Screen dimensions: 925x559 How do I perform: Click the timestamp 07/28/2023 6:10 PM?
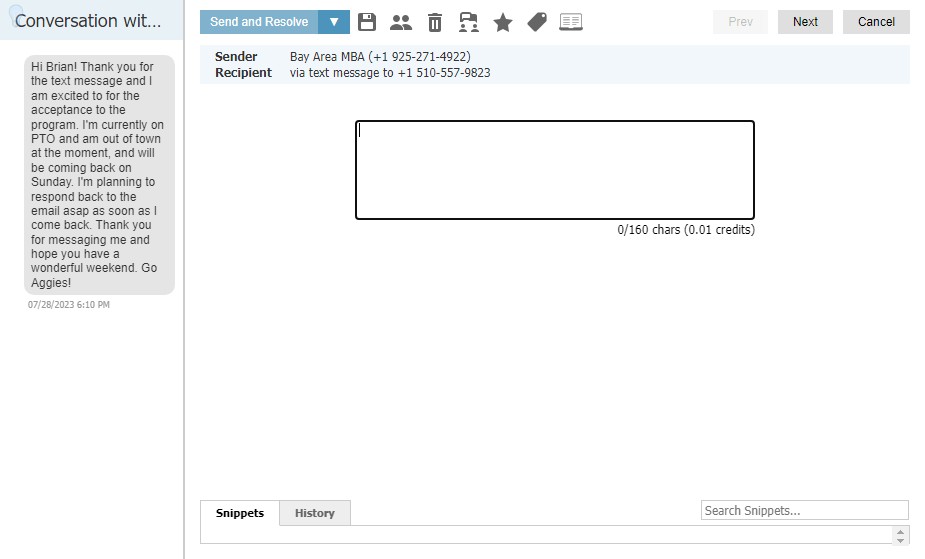pyautogui.click(x=68, y=305)
